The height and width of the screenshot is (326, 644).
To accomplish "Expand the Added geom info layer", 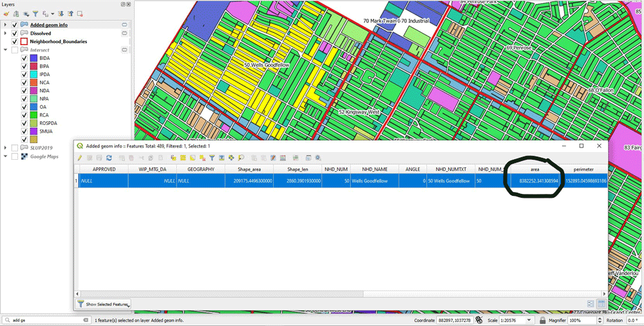I will [5, 24].
